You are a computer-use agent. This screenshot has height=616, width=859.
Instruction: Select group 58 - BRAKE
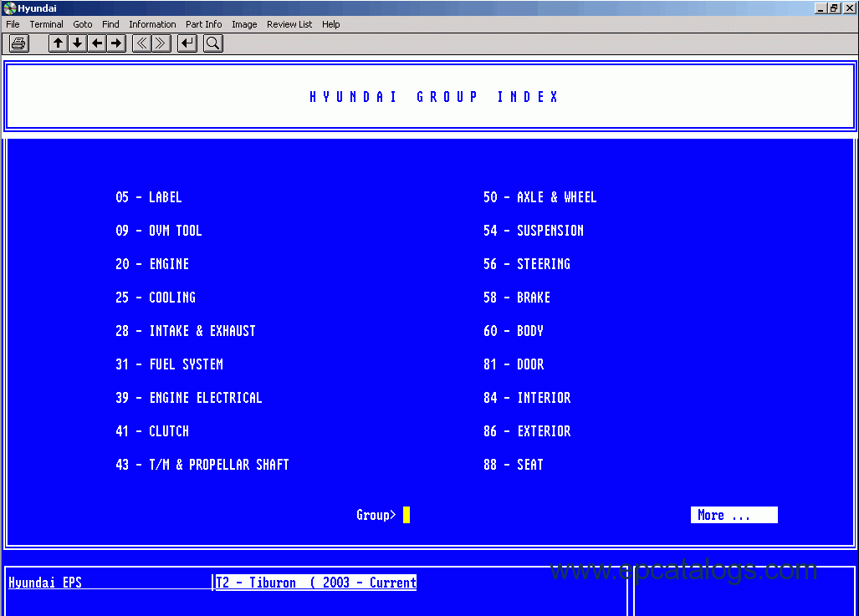[516, 298]
